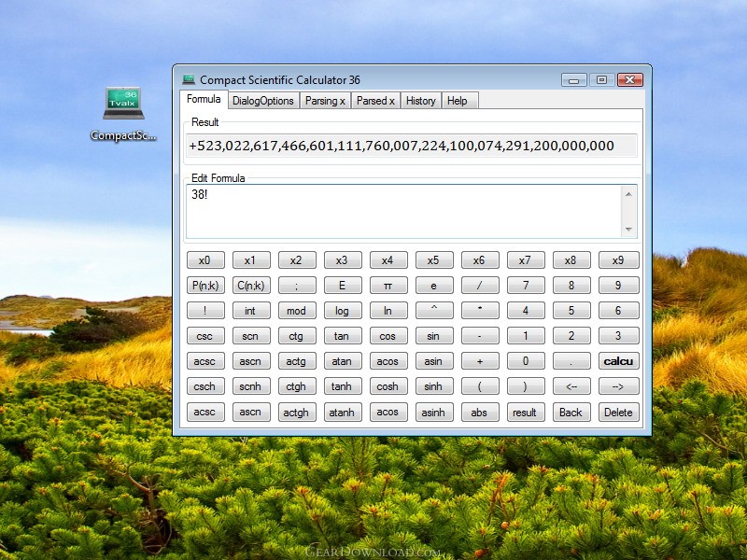Switch to the DialogOptions tab
The width and height of the screenshot is (747, 560).
(x=262, y=101)
